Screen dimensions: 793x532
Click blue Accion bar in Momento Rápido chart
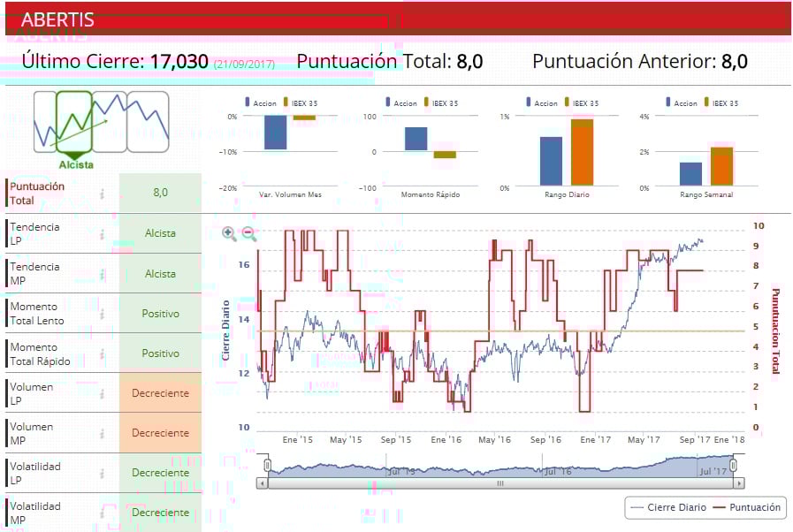(416, 139)
